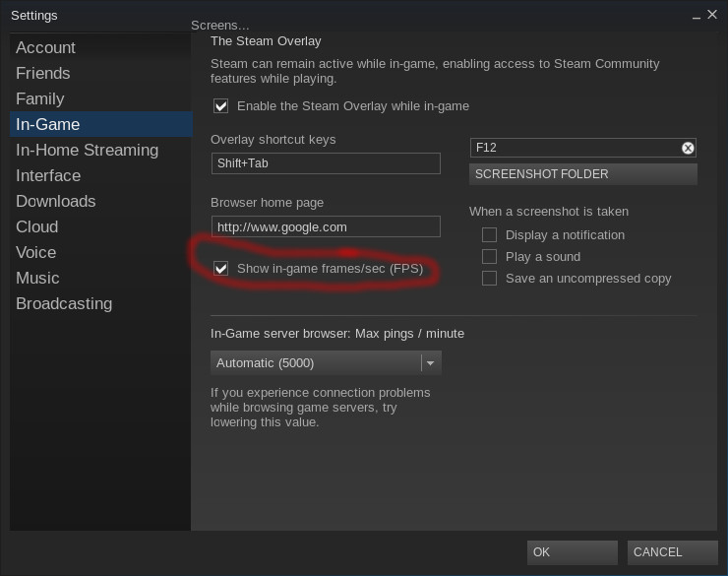The image size is (728, 576).
Task: Open the Interface settings section
Action: click(x=100, y=175)
